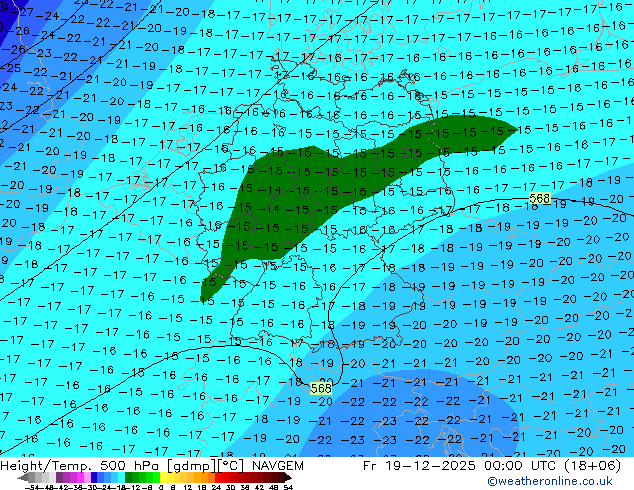Click the dark maroon right arrow end of legend
The width and height of the screenshot is (634, 490).
click(288, 477)
